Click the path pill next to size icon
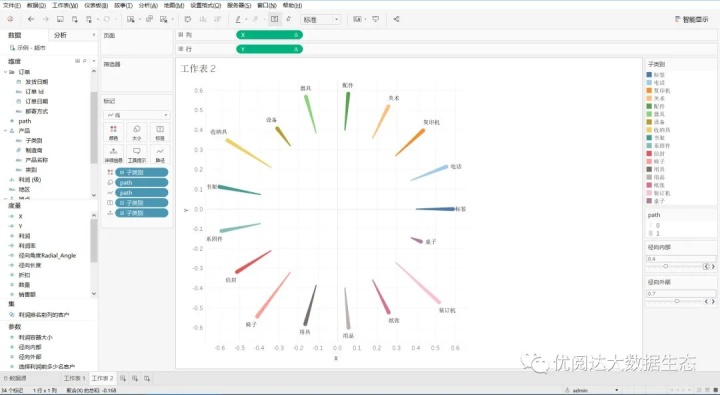720x395 pixels. tap(141, 182)
